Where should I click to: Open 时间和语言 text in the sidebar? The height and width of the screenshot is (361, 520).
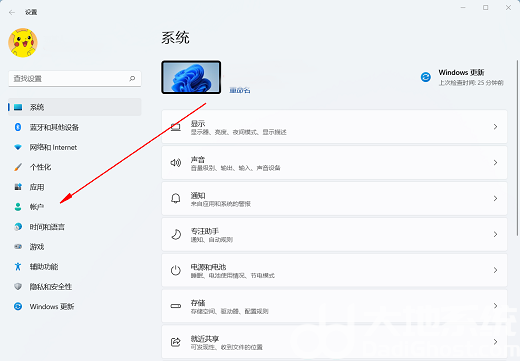click(x=47, y=227)
